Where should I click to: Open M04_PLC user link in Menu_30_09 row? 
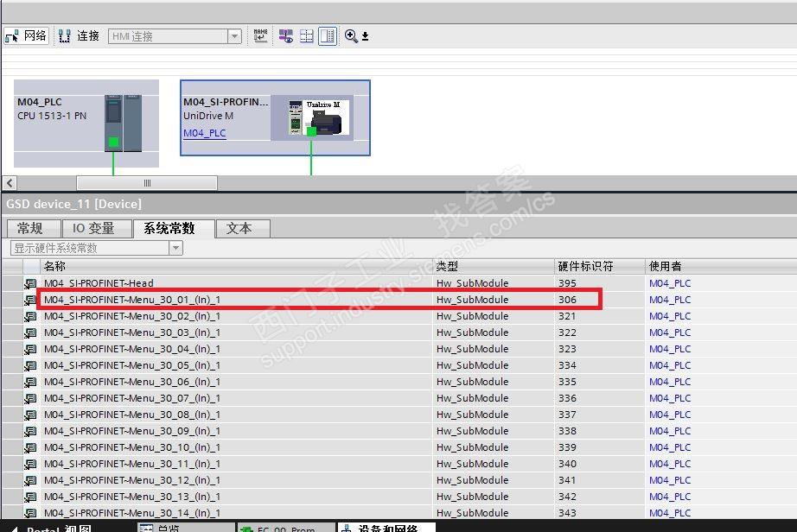pyautogui.click(x=670, y=431)
